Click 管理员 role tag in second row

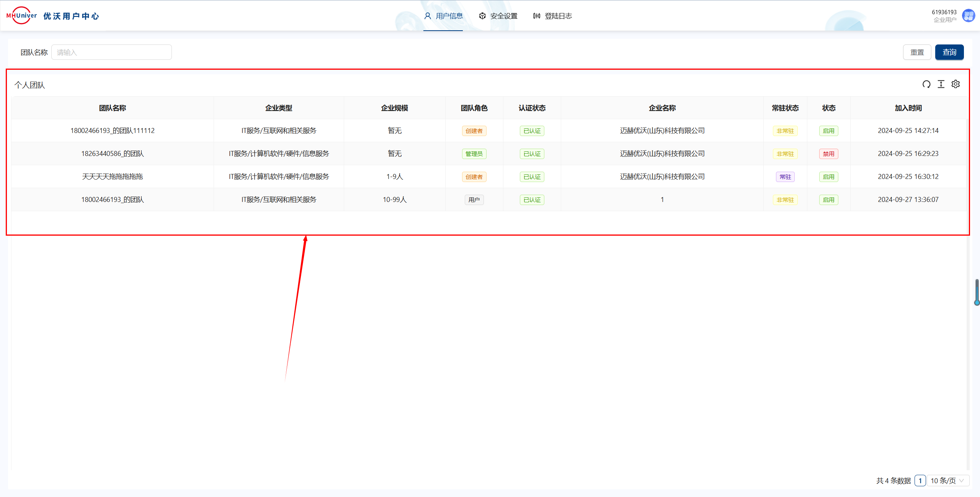(x=474, y=154)
